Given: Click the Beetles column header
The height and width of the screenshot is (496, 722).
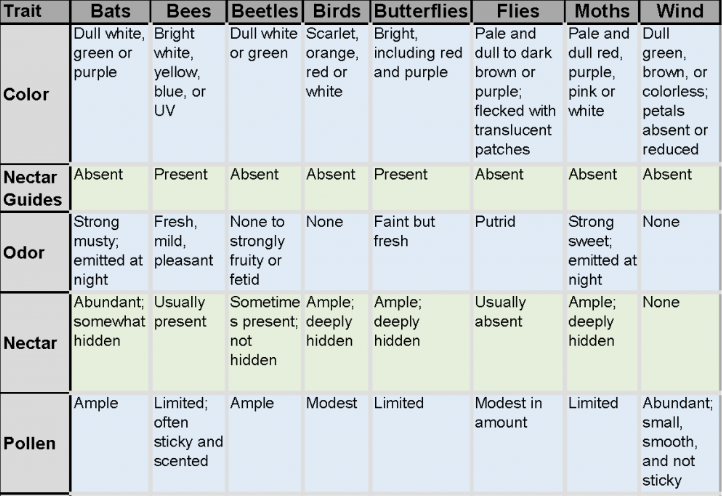Looking at the screenshot, I should [x=264, y=12].
